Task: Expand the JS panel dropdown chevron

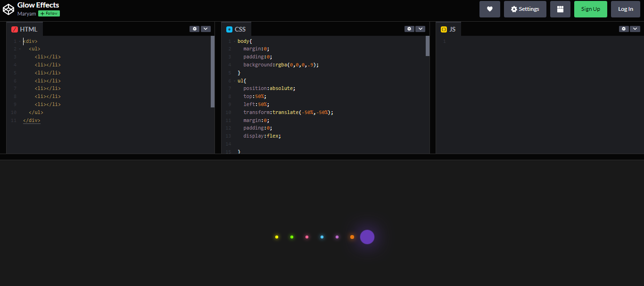Action: pos(635,29)
